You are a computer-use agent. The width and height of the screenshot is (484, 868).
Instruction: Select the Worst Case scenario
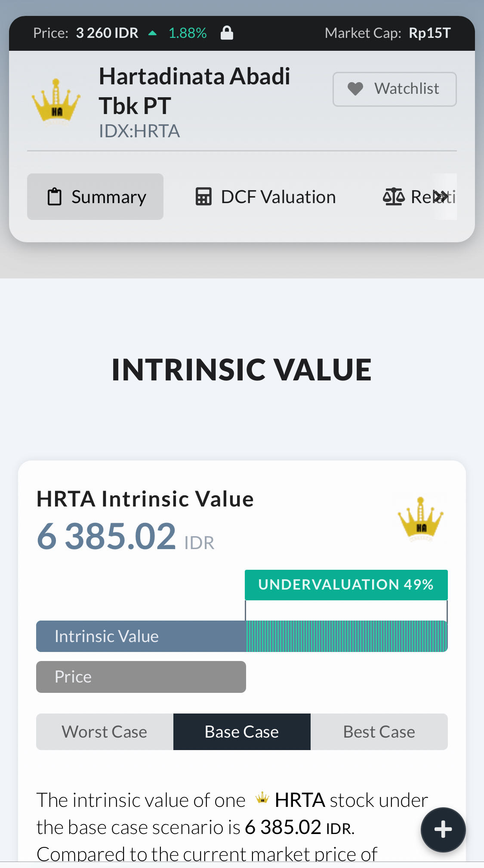tap(105, 732)
